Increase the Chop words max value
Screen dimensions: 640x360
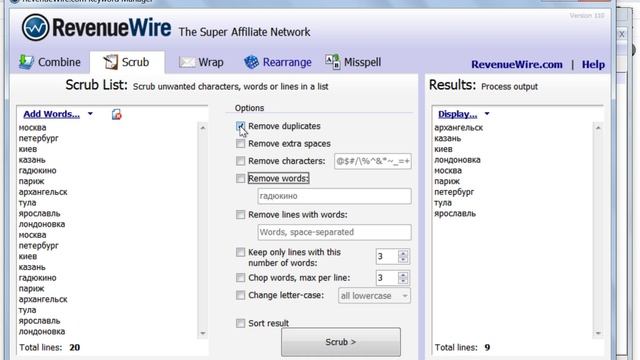click(x=403, y=275)
